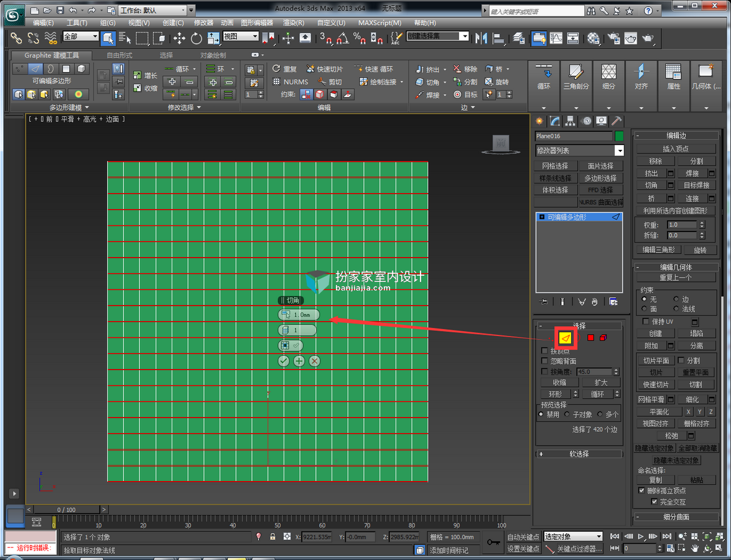Open the Utilities hammer tab
This screenshot has height=560, width=731.
(617, 121)
